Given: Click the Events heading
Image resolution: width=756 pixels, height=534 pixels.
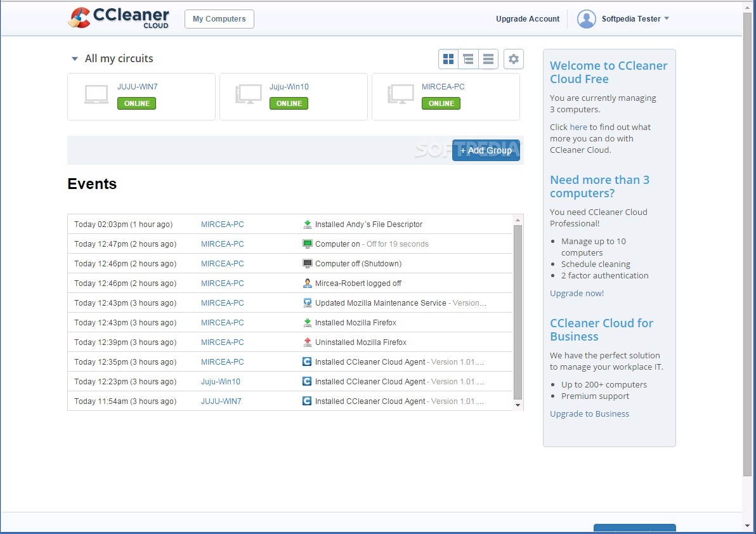Looking at the screenshot, I should [x=92, y=184].
